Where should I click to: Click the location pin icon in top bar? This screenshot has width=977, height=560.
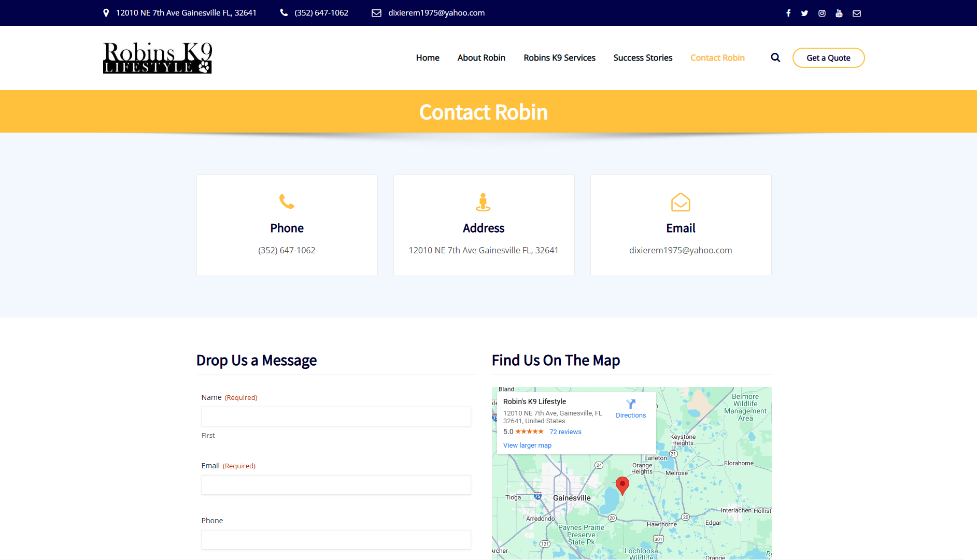pos(106,13)
